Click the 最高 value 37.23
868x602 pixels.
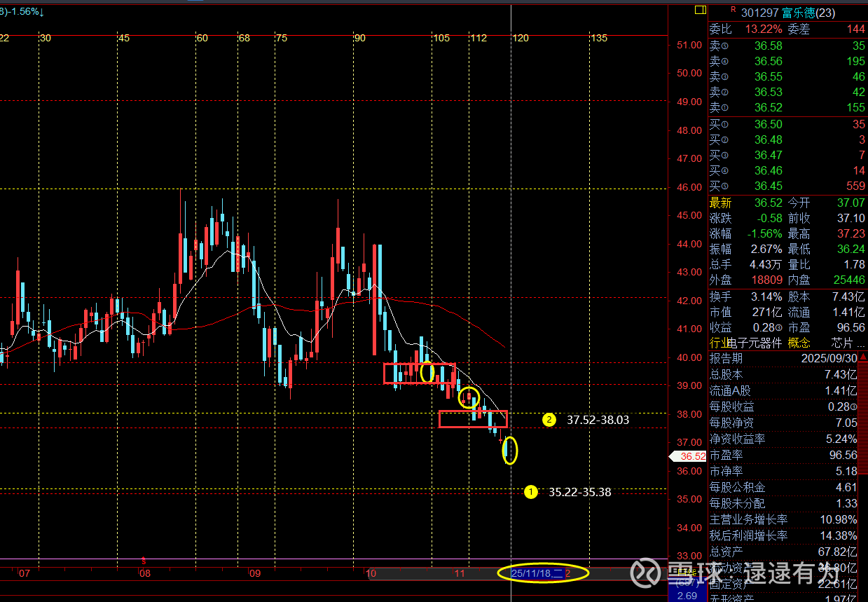click(850, 234)
